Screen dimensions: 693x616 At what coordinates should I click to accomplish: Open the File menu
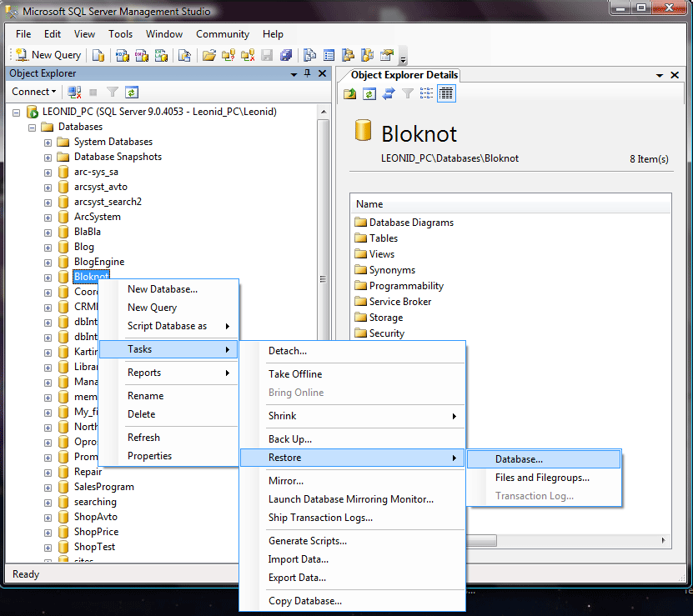[x=23, y=34]
